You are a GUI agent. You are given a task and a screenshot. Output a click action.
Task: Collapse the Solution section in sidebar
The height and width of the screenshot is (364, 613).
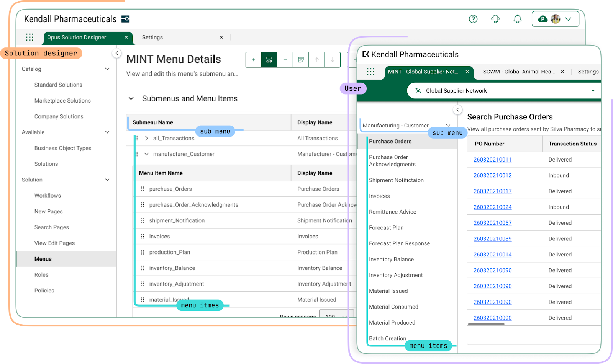107,180
